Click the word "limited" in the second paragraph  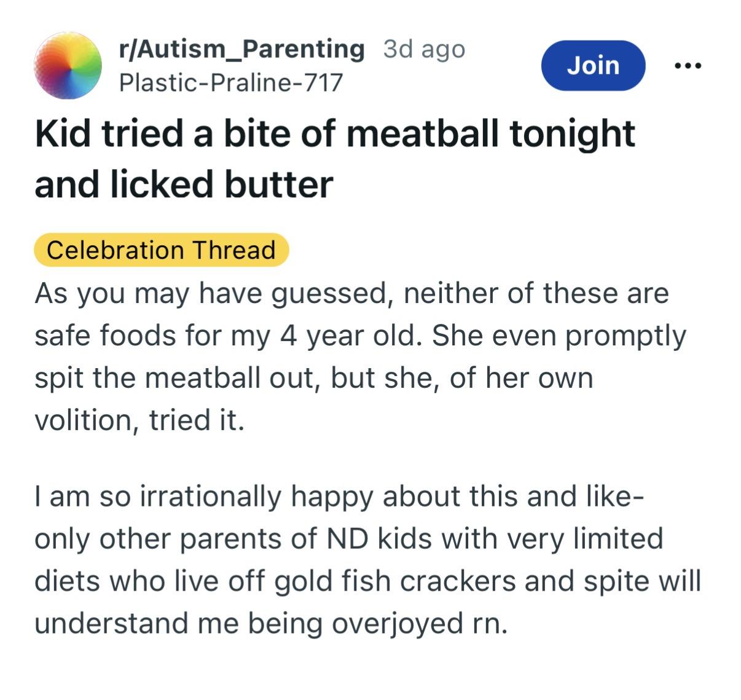[618, 539]
